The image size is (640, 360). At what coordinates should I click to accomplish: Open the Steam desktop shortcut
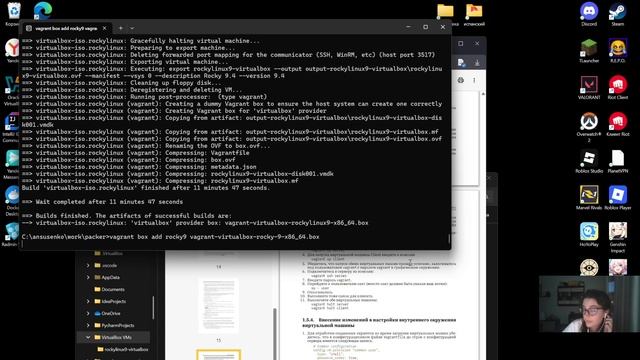pyautogui.click(x=618, y=12)
